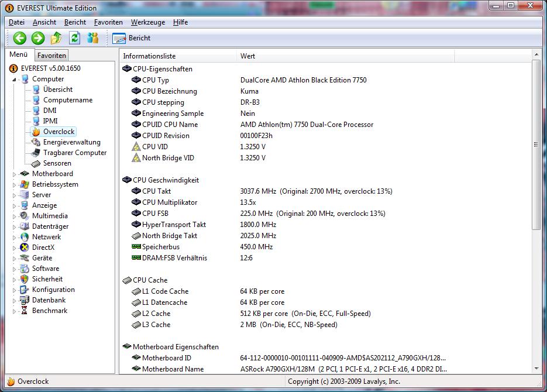The image size is (547, 392).
Task: Expand the Geräte tree node
Action: pos(14,259)
